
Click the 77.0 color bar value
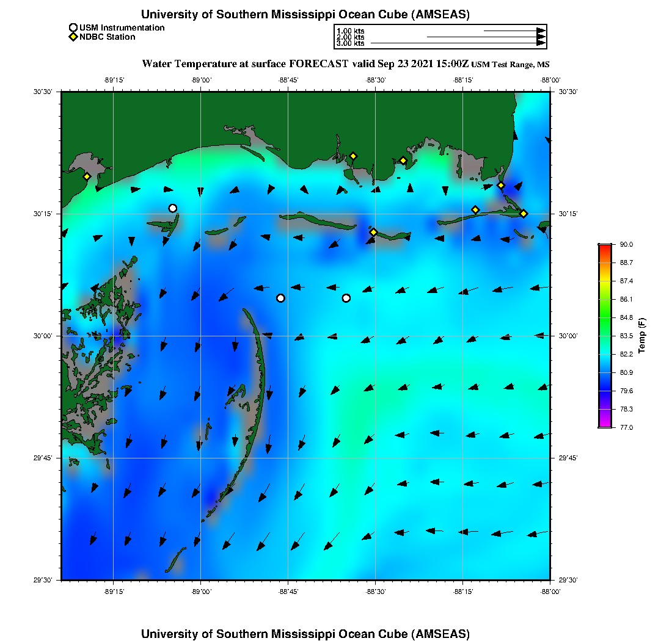point(626,427)
